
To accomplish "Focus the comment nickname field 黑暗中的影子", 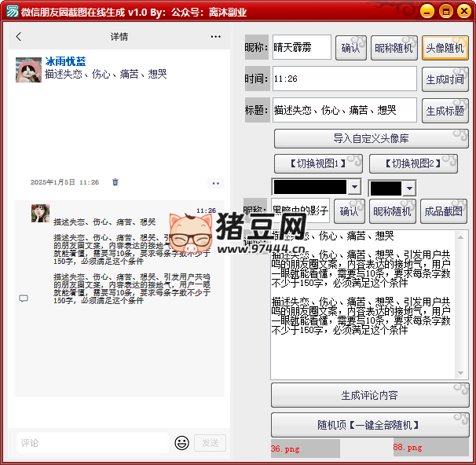I will click(x=300, y=211).
